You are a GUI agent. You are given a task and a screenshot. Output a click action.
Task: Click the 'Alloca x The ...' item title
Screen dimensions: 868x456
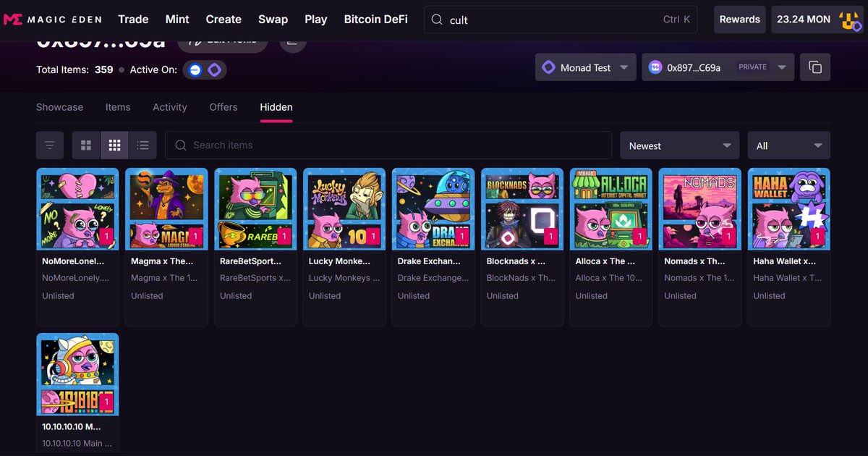605,261
